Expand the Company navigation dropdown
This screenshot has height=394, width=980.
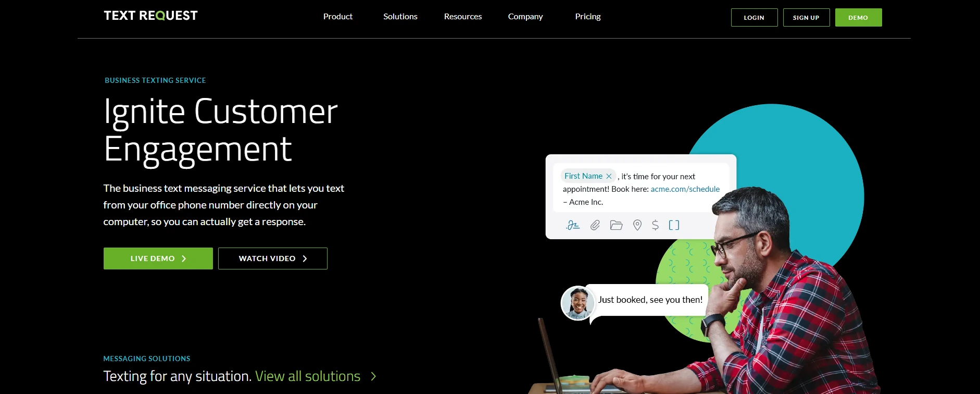tap(525, 17)
